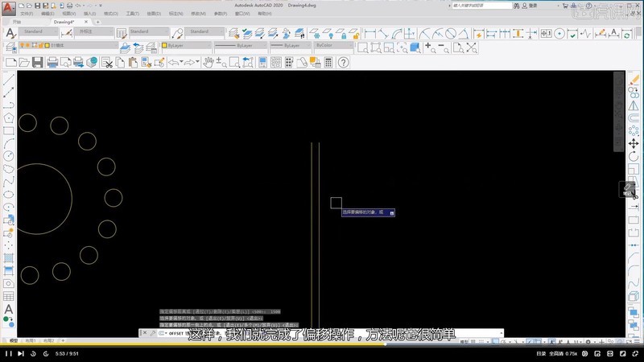Viewport: 644px width, 362px height.
Task: Click the Move tool in modify toolbar
Action: pyautogui.click(x=634, y=144)
